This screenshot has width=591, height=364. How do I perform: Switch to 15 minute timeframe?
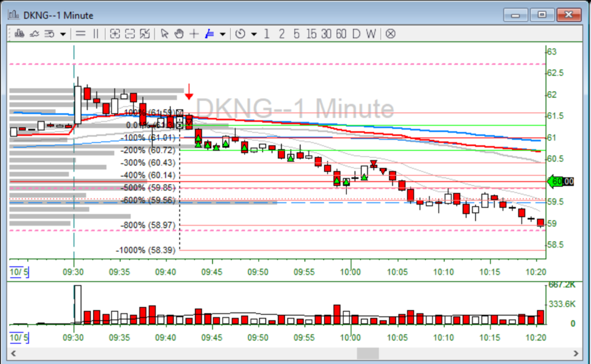coord(311,34)
